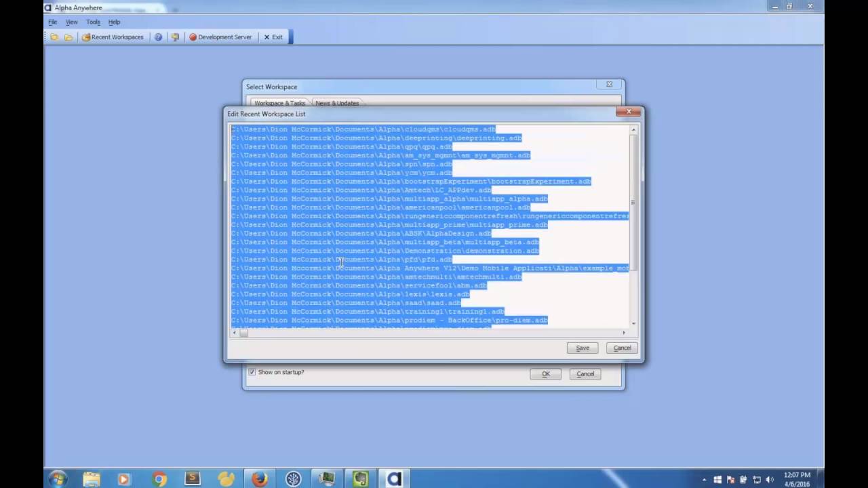Click the new workspace folder icon in toolbar
The height and width of the screenshot is (488, 868).
(54, 37)
